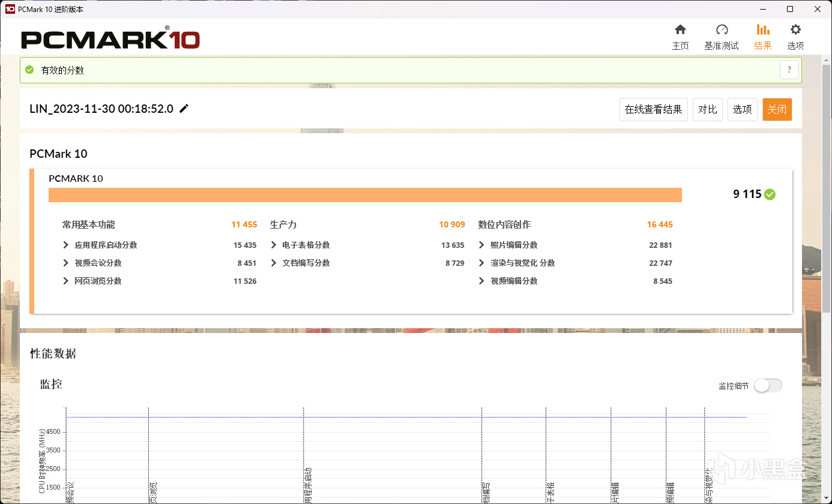Screen dimensions: 832x504
Task: Click the 视频会议分数 value 8 451
Action: [247, 263]
